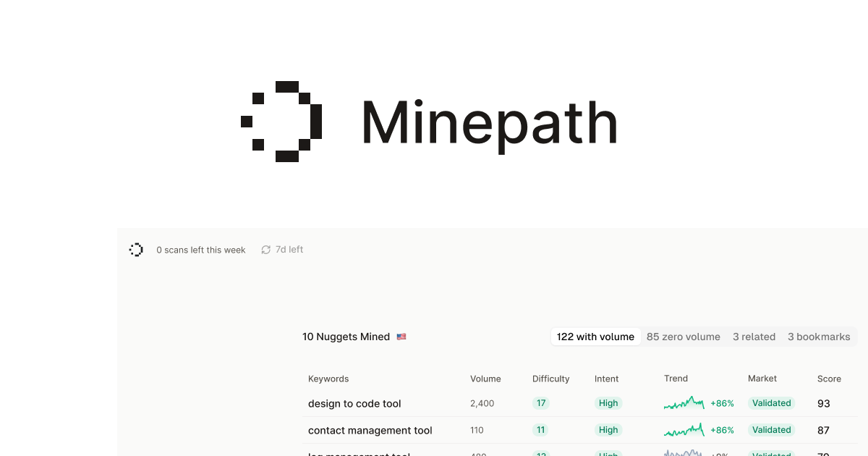Sort by the Difficulty column header
The image size is (868, 456).
pyautogui.click(x=551, y=379)
